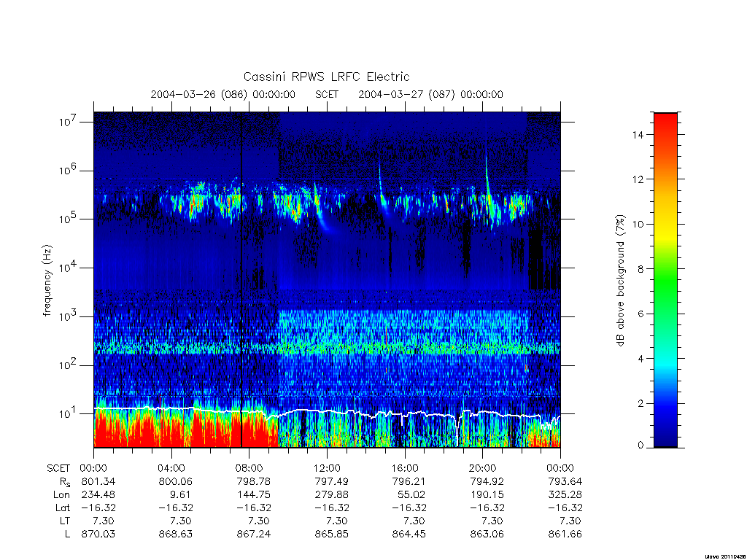
Task: Click Rs value '800.06'
Action: coord(176,481)
